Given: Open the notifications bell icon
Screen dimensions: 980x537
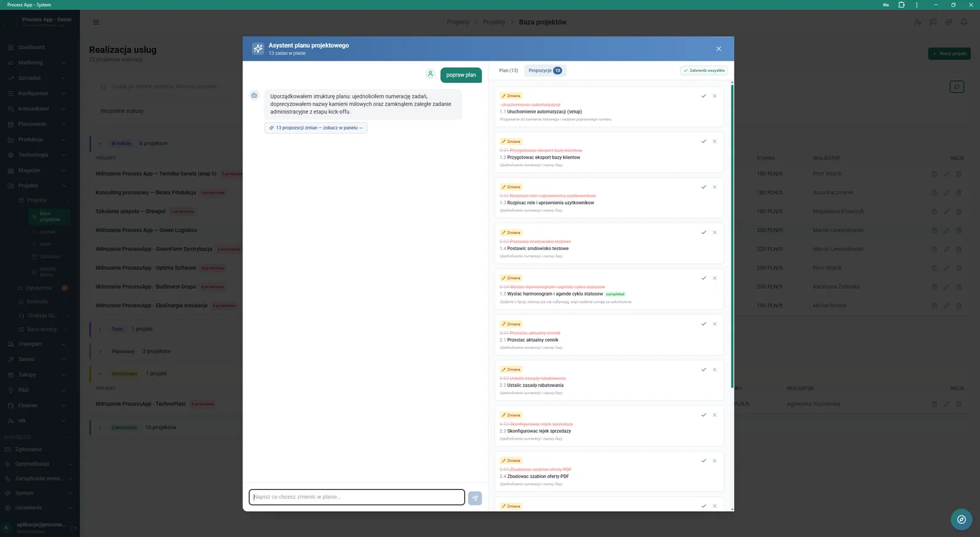Looking at the screenshot, I should (x=963, y=22).
